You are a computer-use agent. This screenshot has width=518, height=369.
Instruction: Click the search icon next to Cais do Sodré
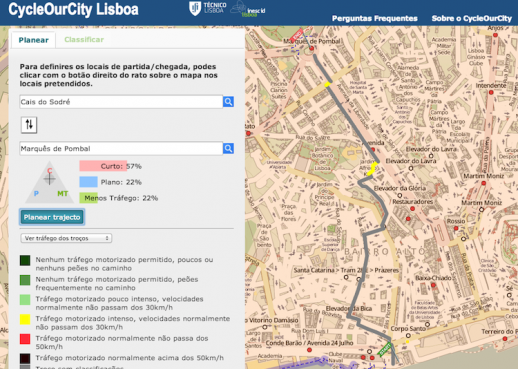[x=228, y=102]
